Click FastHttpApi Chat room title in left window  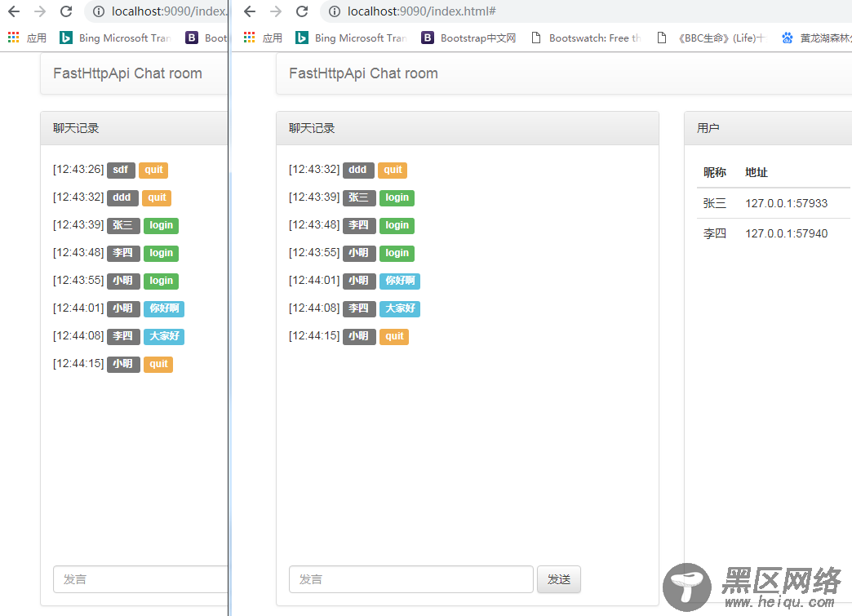pyautogui.click(x=127, y=73)
